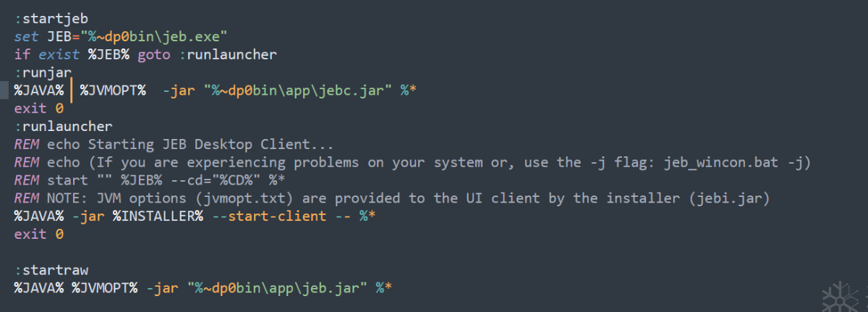Click the :runjar label line
This screenshot has width=868, height=312.
click(43, 72)
